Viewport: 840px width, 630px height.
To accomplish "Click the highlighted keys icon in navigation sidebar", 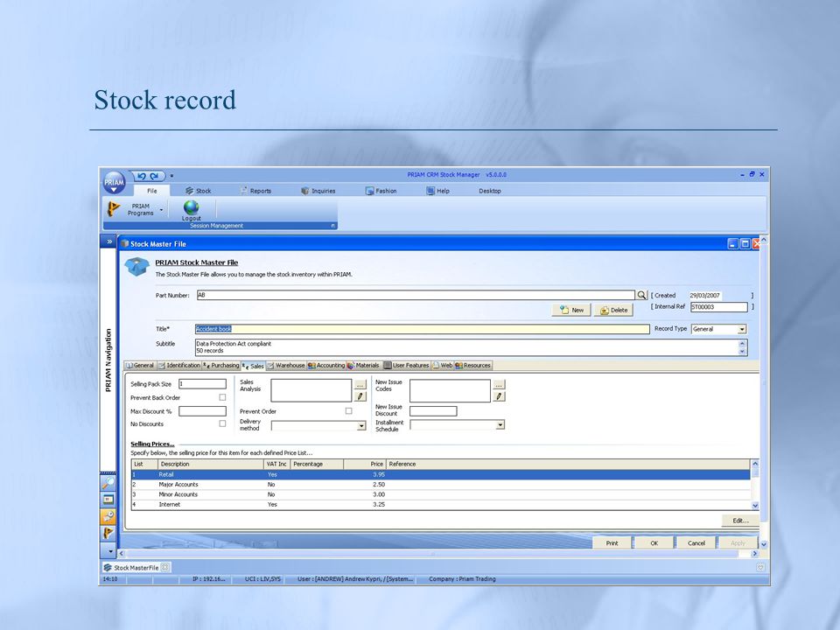I will click(x=108, y=516).
